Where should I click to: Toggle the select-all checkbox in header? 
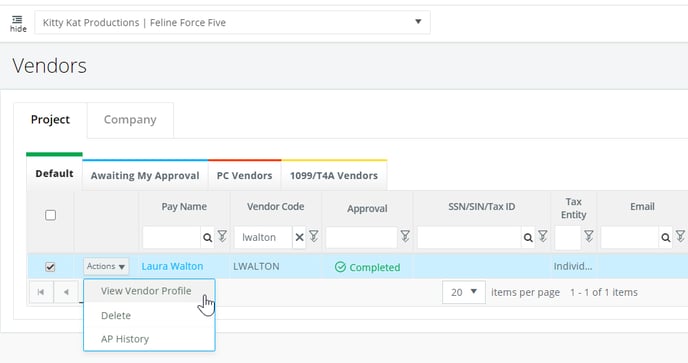click(50, 215)
